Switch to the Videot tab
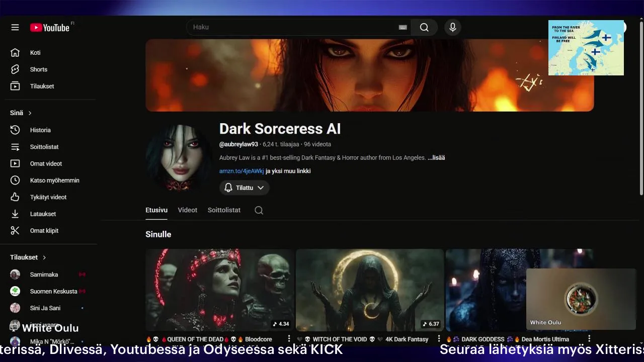644x362 pixels. (188, 210)
